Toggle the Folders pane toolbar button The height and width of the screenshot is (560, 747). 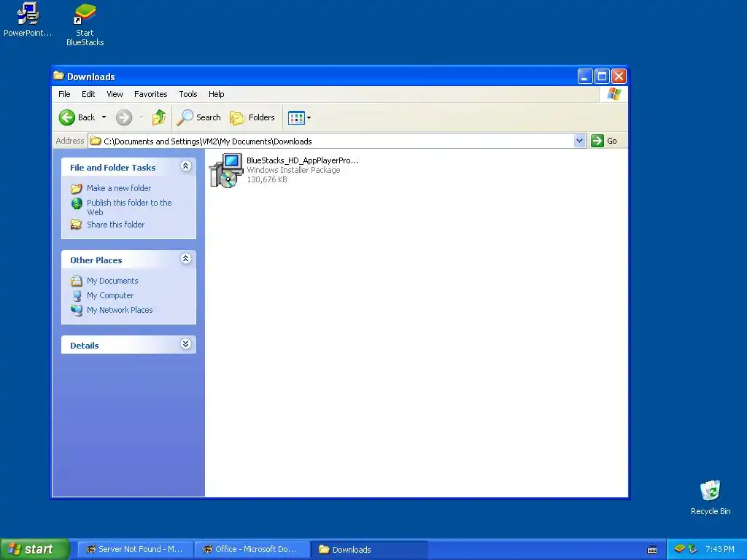click(252, 117)
